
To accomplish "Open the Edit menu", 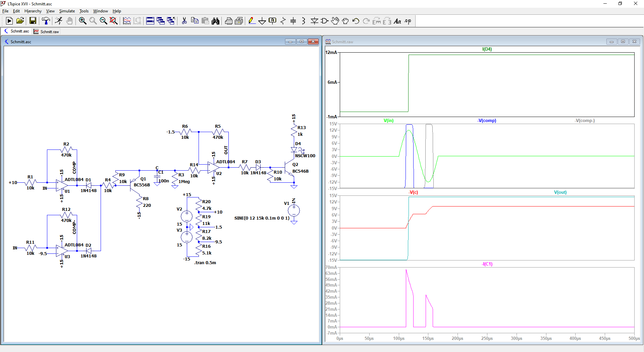I will tap(16, 11).
